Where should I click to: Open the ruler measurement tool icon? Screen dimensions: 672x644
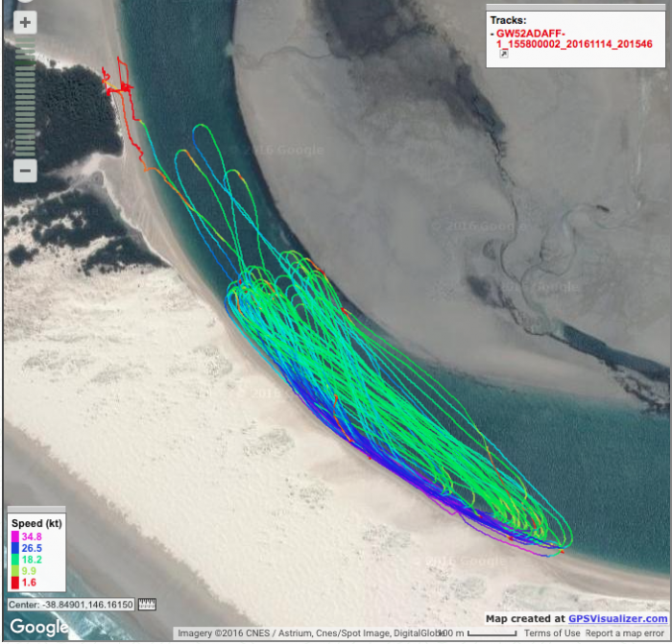click(147, 605)
